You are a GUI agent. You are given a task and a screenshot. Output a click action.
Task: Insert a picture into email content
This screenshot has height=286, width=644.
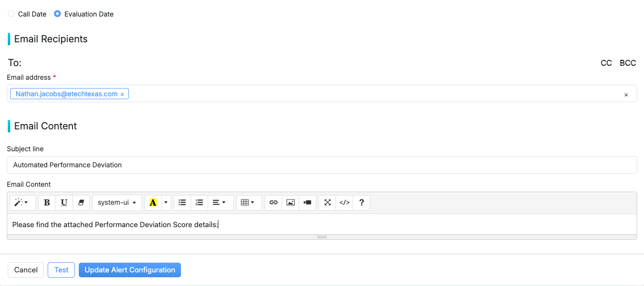pos(290,202)
